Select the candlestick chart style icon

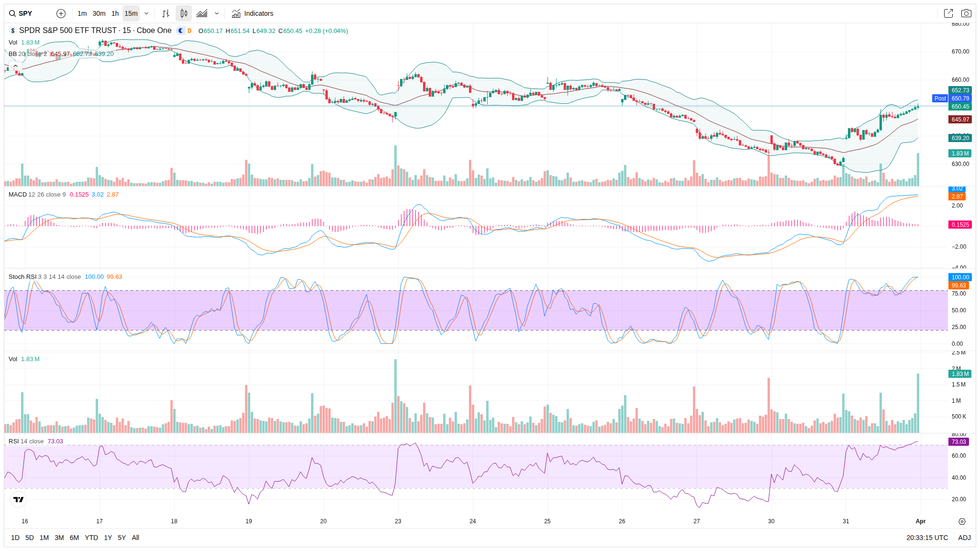pyautogui.click(x=184, y=13)
